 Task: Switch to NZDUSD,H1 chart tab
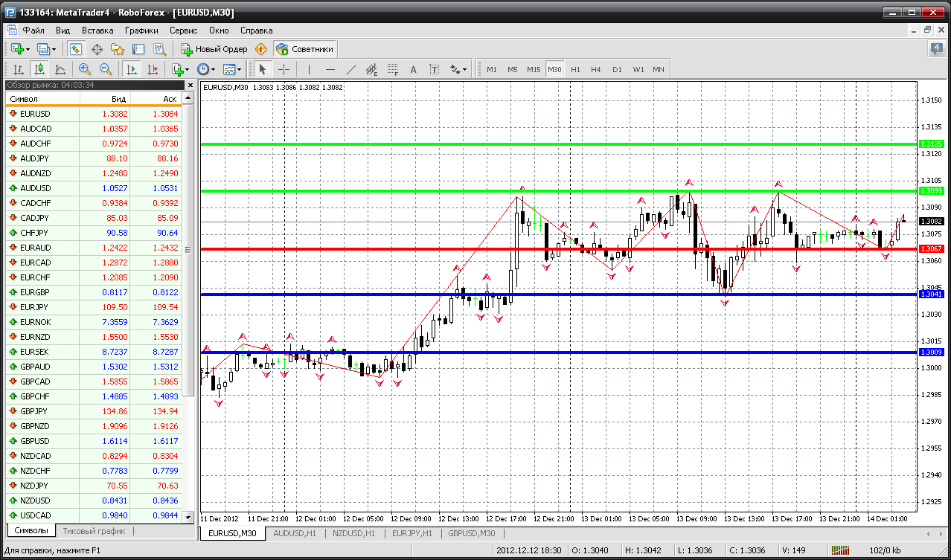coord(354,533)
